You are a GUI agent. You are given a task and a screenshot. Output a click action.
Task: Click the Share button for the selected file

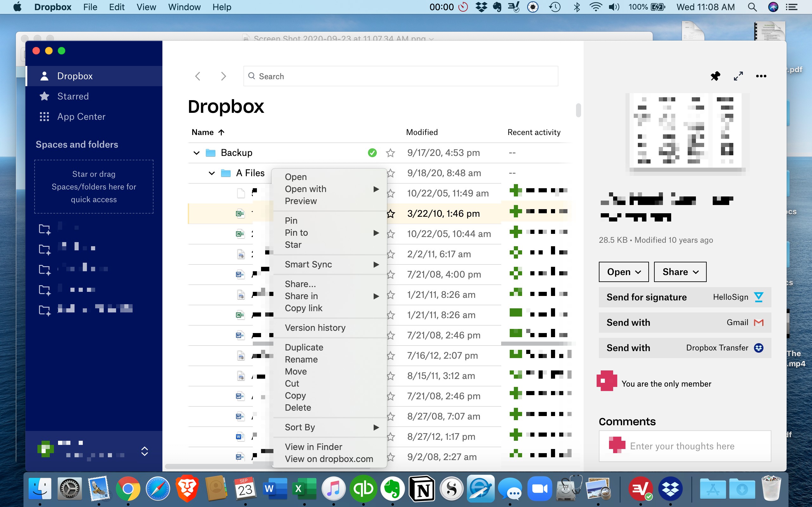679,271
